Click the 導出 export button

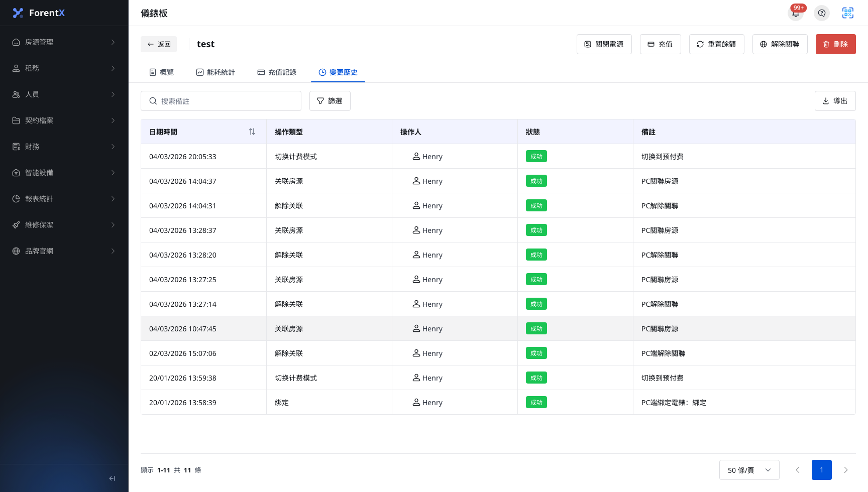pos(835,101)
